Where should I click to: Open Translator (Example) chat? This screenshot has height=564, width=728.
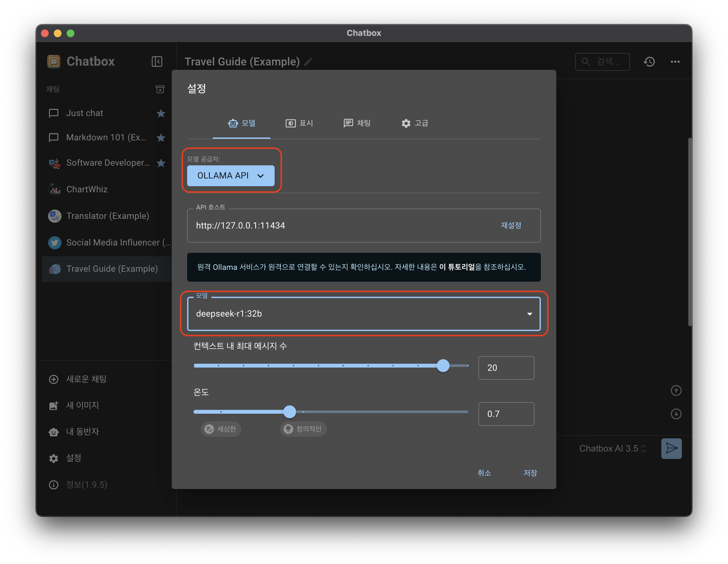(x=107, y=216)
